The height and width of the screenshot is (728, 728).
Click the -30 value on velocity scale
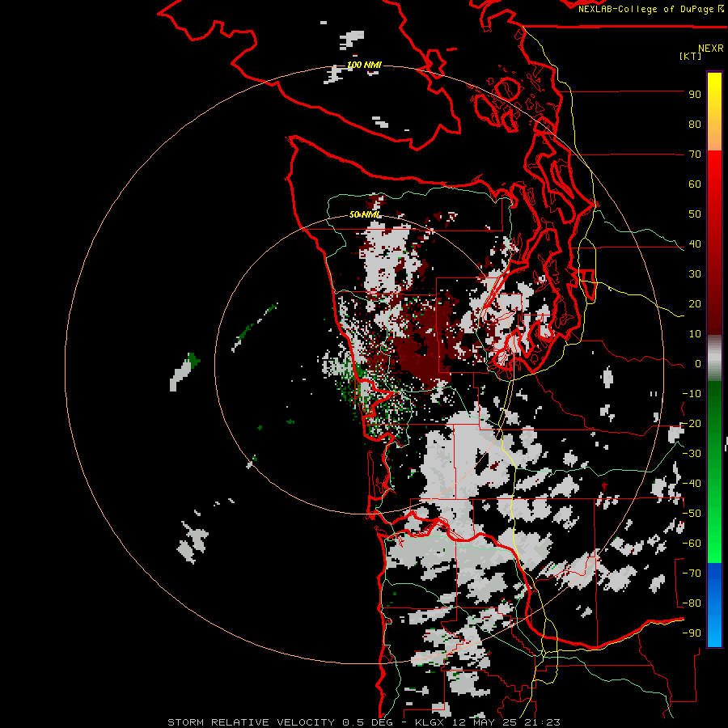coord(692,454)
